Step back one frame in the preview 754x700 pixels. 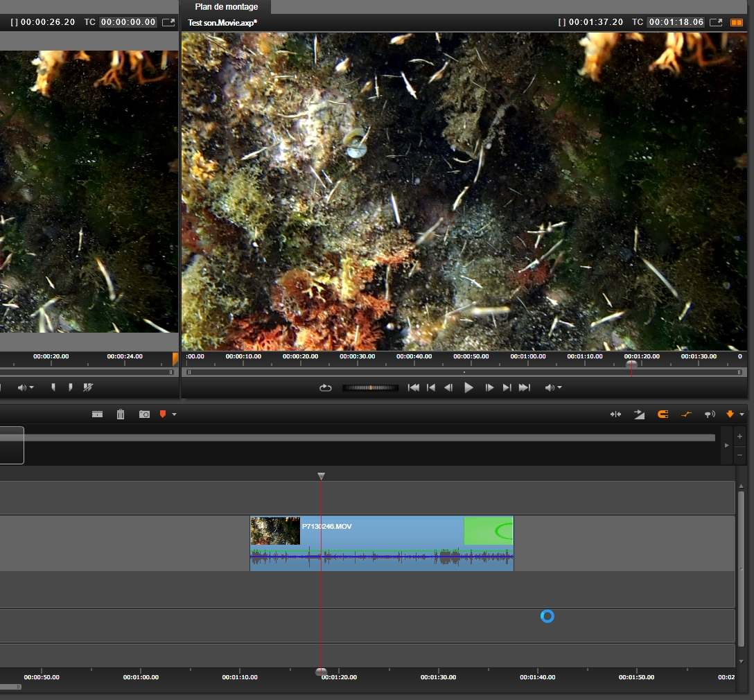(x=448, y=388)
